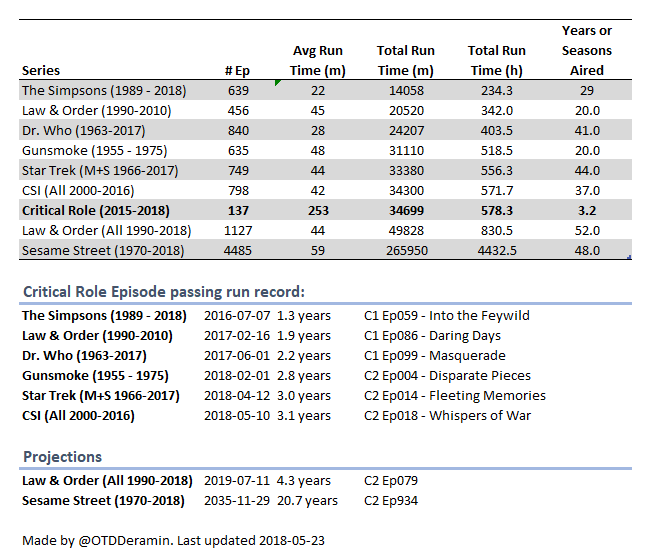Click the "Total Run Time (h)" header
The width and height of the screenshot is (651, 549).
pyautogui.click(x=497, y=60)
